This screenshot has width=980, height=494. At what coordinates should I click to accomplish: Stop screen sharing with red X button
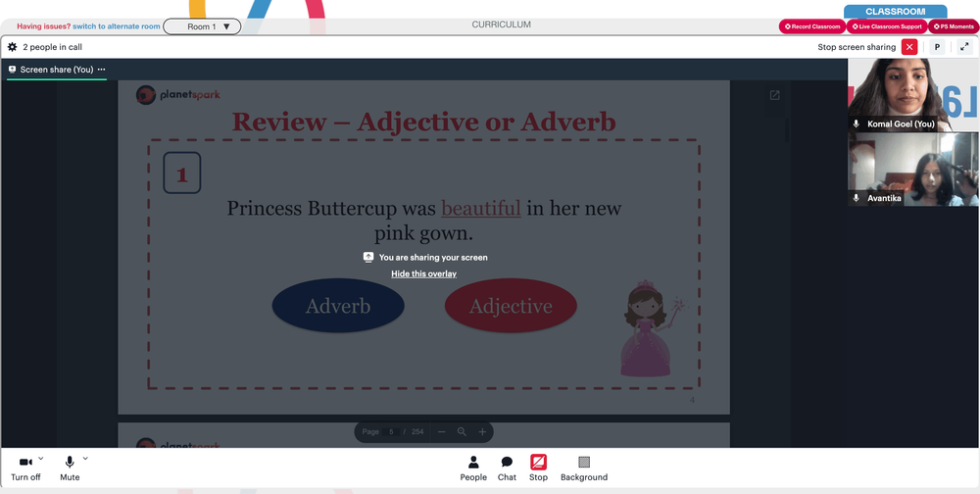(909, 47)
